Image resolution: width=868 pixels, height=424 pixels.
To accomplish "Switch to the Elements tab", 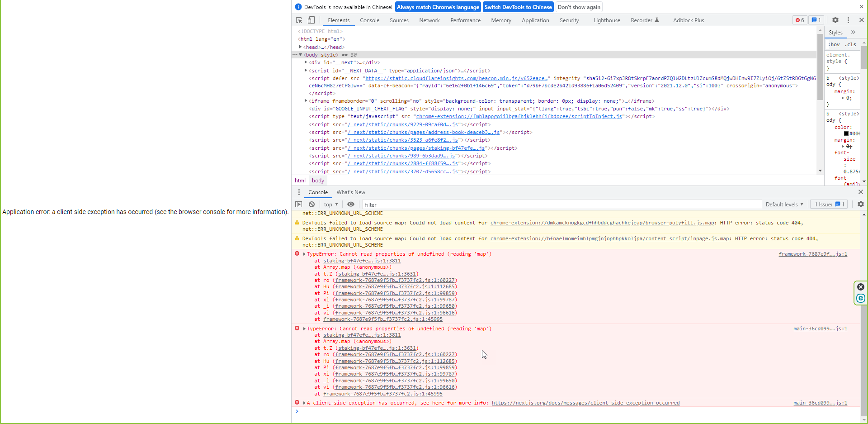I will (x=339, y=20).
